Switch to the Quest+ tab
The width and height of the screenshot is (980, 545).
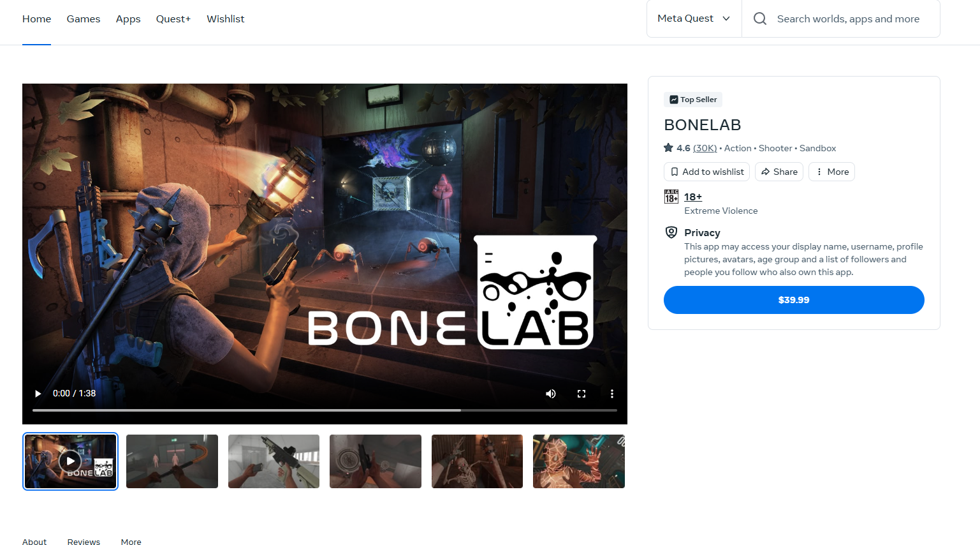click(173, 19)
